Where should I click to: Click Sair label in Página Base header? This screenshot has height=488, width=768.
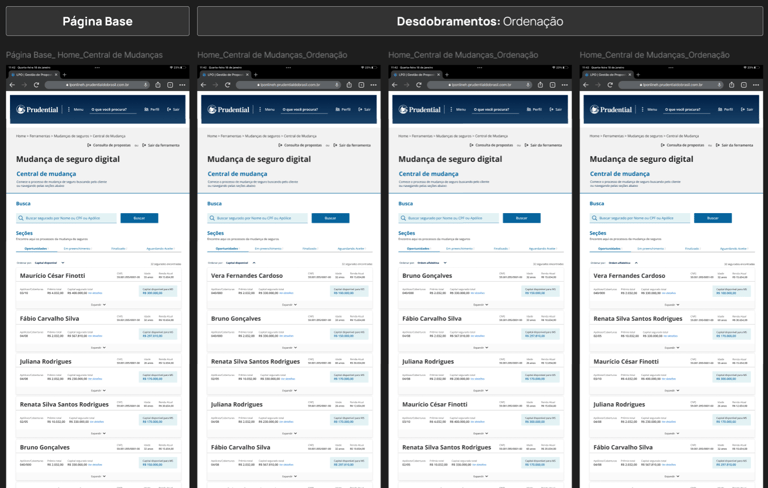click(176, 110)
